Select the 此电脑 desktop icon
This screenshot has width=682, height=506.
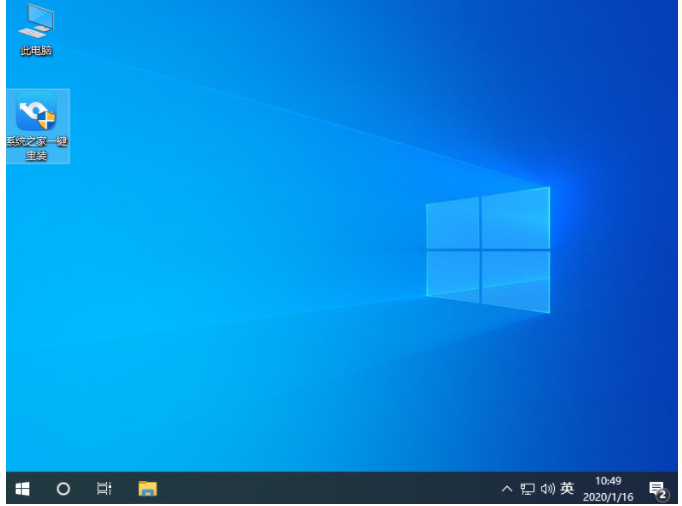click(36, 30)
